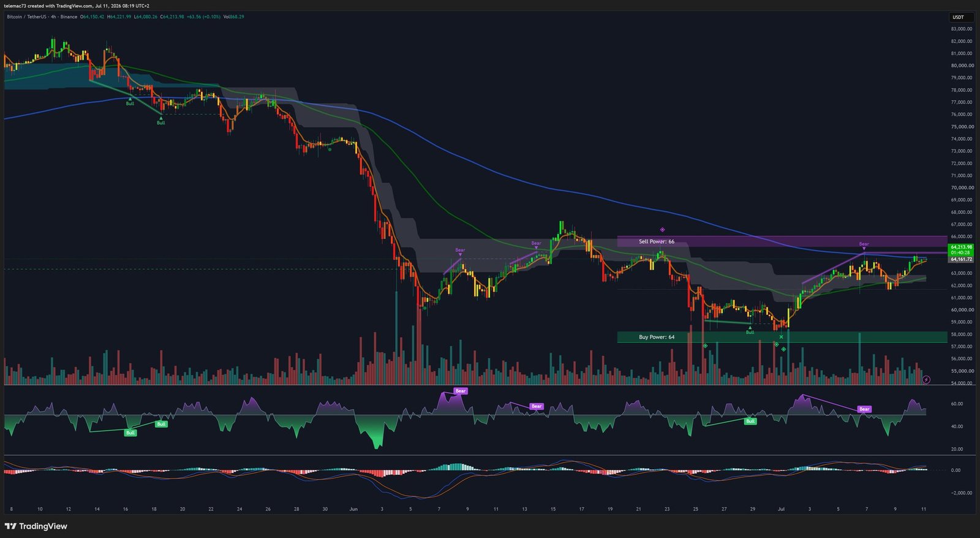The height and width of the screenshot is (538, 980).
Task: Click the telemac73 created with TradingView.com caption
Action: pyautogui.click(x=76, y=6)
